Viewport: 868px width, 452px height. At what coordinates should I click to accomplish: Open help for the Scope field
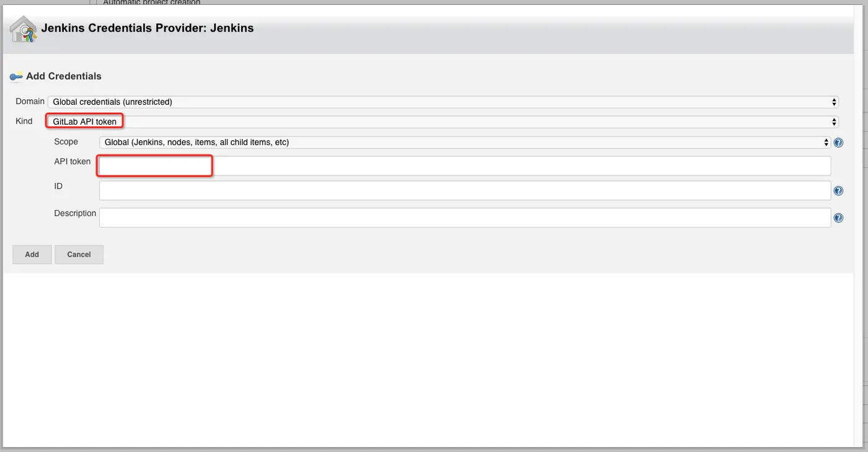click(838, 143)
